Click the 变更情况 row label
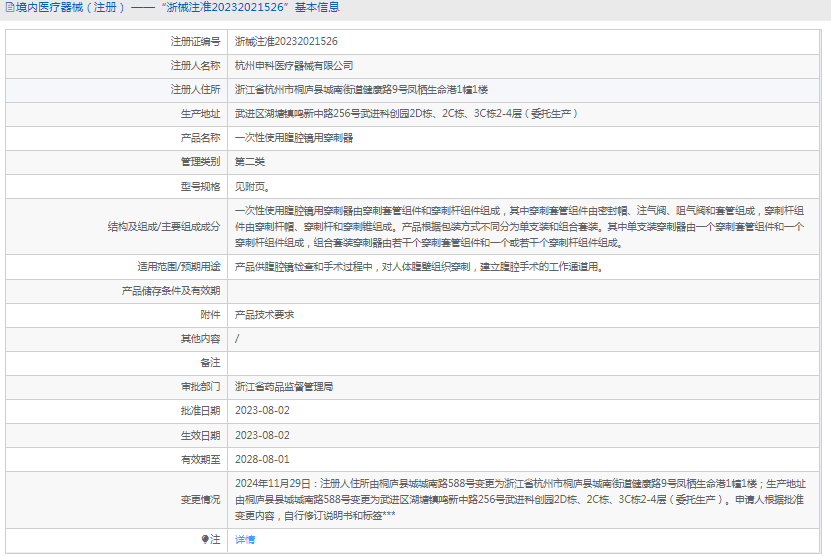Image resolution: width=831 pixels, height=556 pixels. pyautogui.click(x=200, y=499)
